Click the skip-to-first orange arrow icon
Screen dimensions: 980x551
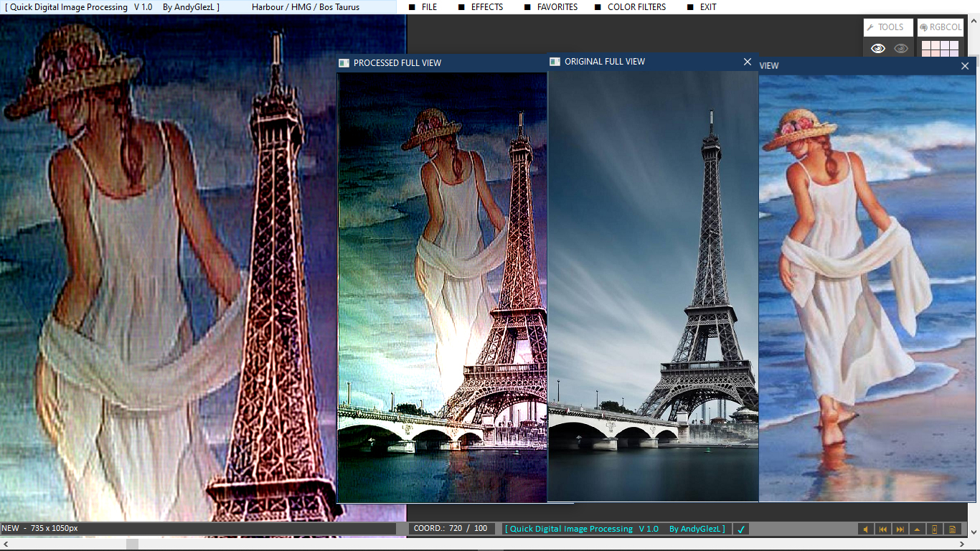coord(882,529)
